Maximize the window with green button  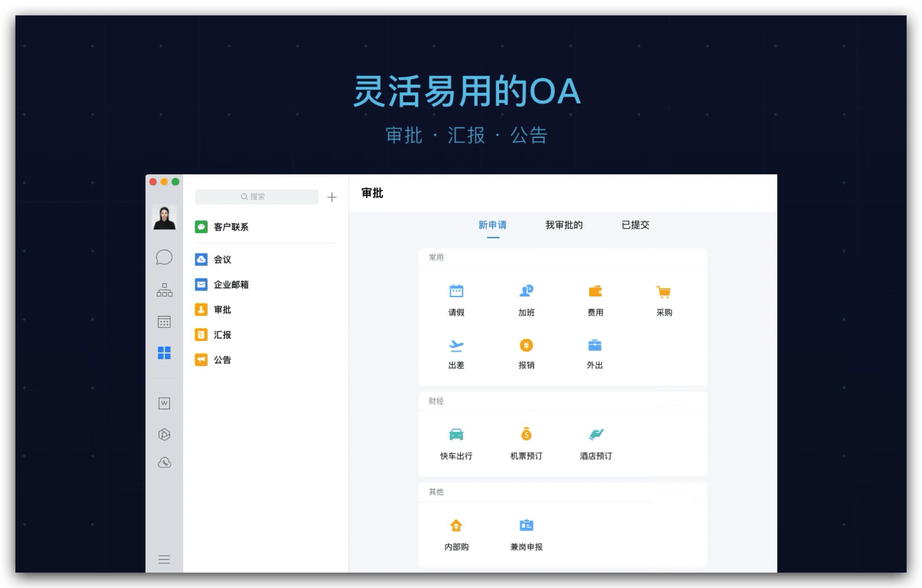(x=175, y=182)
